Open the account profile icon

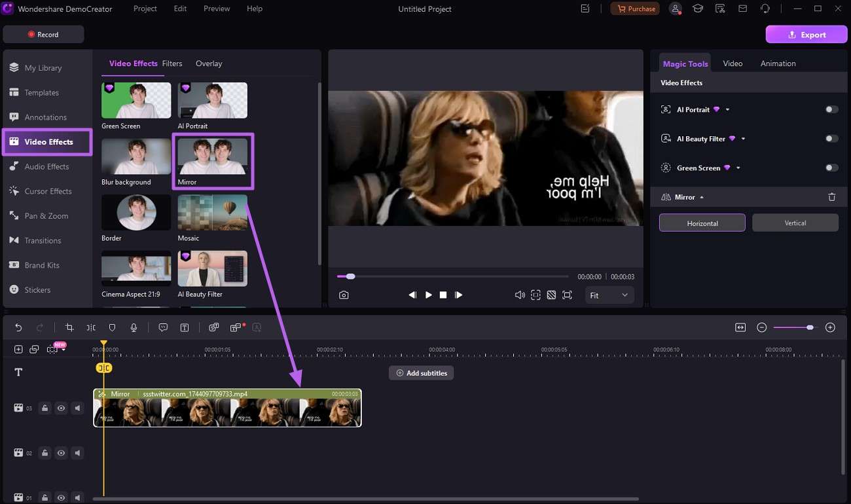[676, 9]
